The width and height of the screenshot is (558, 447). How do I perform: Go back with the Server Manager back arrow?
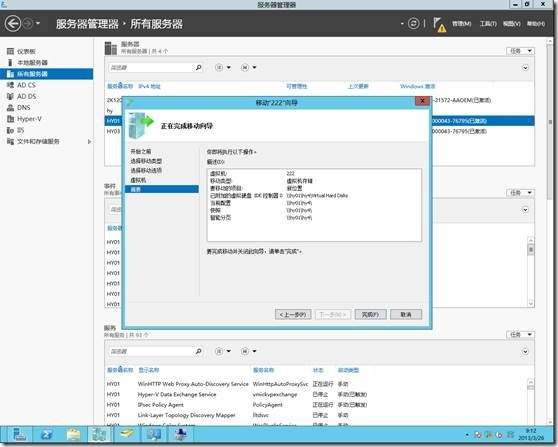tap(13, 24)
